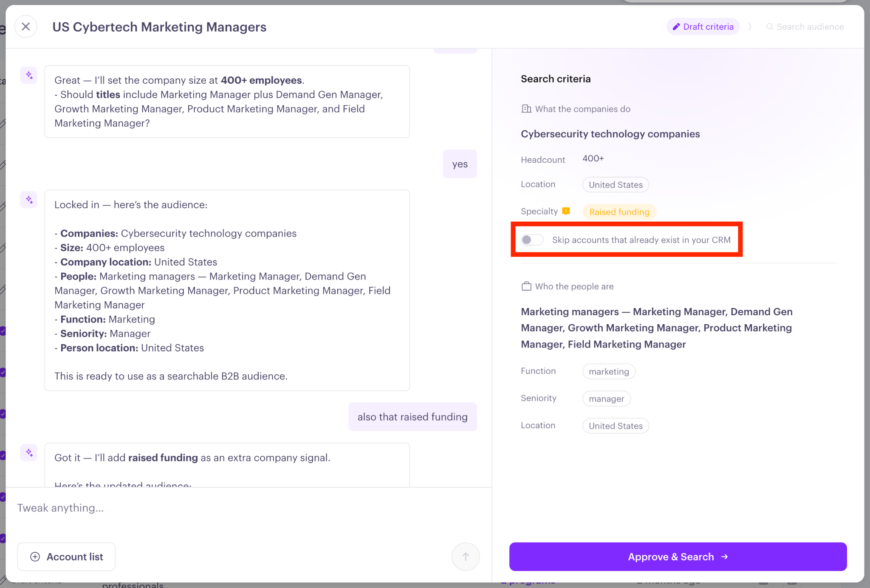870x588 pixels.
Task: Click the Specialty label
Action: coord(539,211)
